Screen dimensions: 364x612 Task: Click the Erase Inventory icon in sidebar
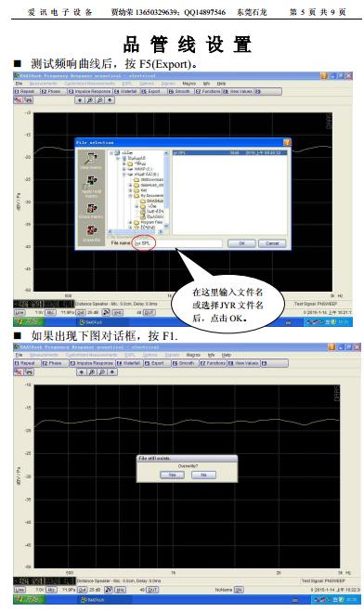[91, 208]
